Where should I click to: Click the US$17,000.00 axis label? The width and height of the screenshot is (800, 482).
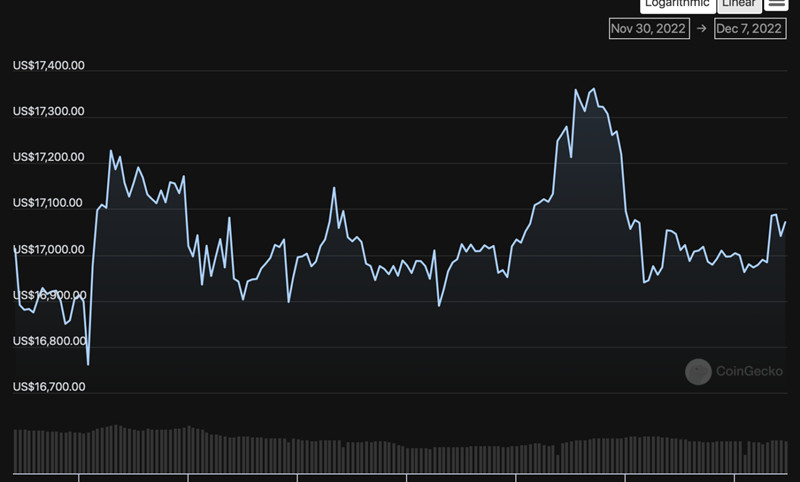pos(48,249)
